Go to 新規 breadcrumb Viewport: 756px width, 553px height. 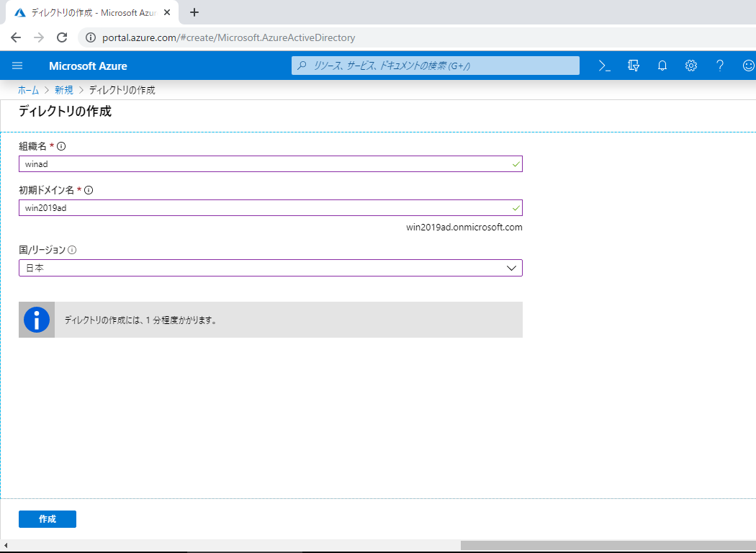[x=63, y=90]
